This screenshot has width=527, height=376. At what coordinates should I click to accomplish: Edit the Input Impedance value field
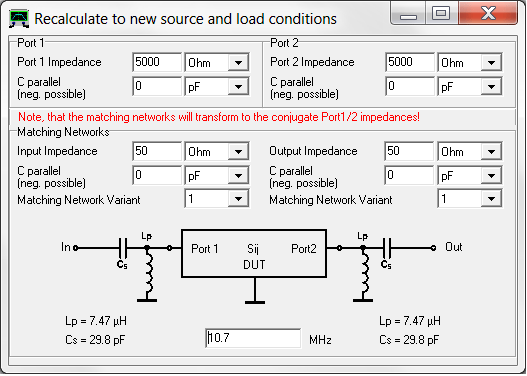[x=157, y=151]
